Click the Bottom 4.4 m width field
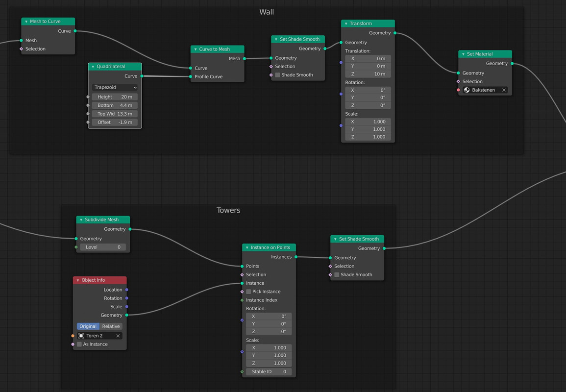This screenshot has height=392, width=566. pyautogui.click(x=115, y=105)
